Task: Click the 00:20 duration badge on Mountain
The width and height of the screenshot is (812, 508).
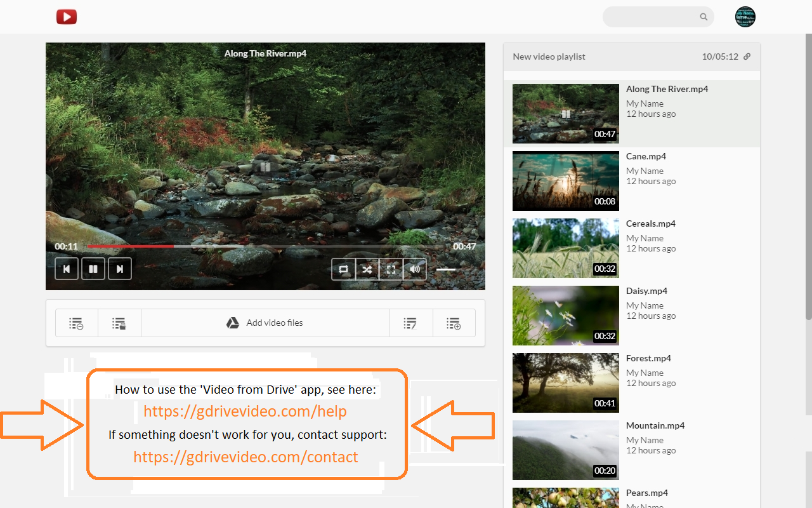Action: 605,471
